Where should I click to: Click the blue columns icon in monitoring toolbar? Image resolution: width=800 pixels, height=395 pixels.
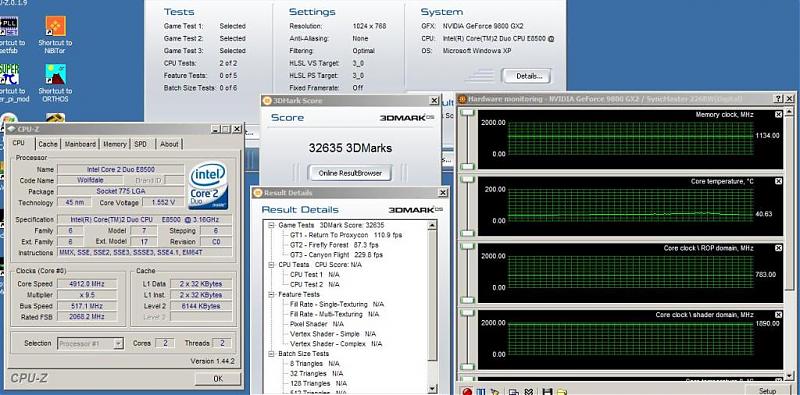[x=480, y=391]
